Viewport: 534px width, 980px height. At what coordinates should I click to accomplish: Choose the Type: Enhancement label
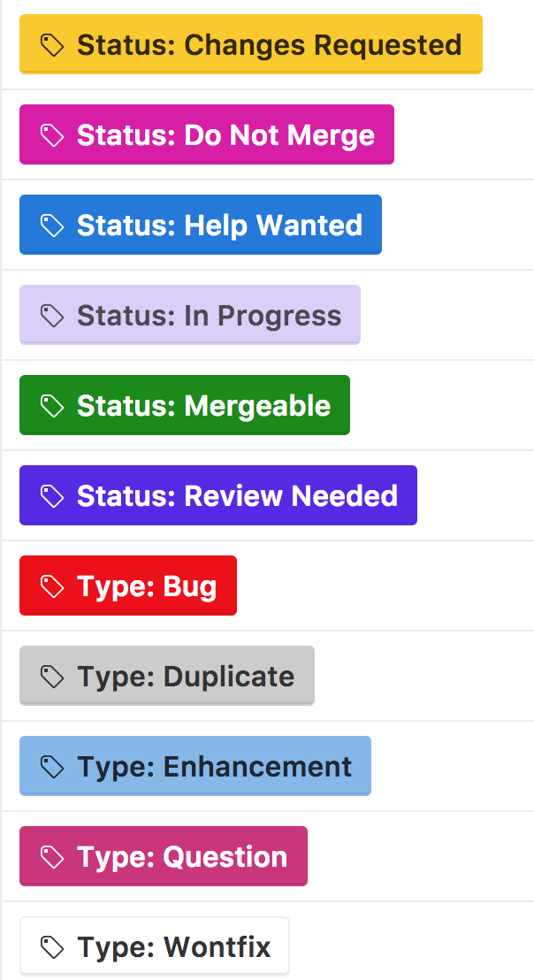click(195, 766)
